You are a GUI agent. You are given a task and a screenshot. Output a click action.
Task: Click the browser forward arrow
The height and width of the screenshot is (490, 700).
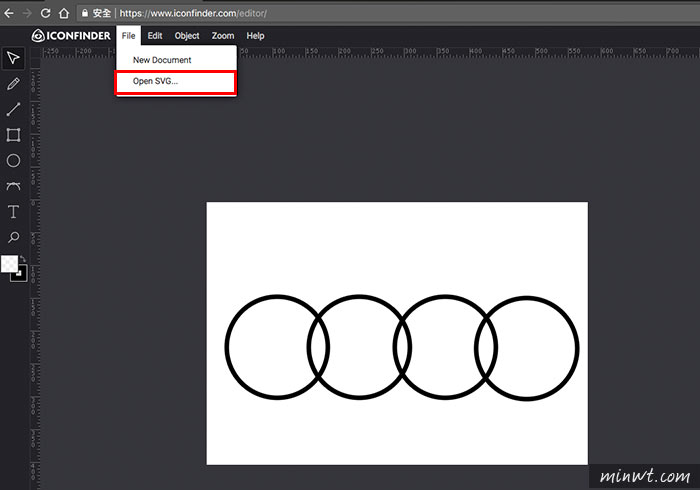point(27,13)
